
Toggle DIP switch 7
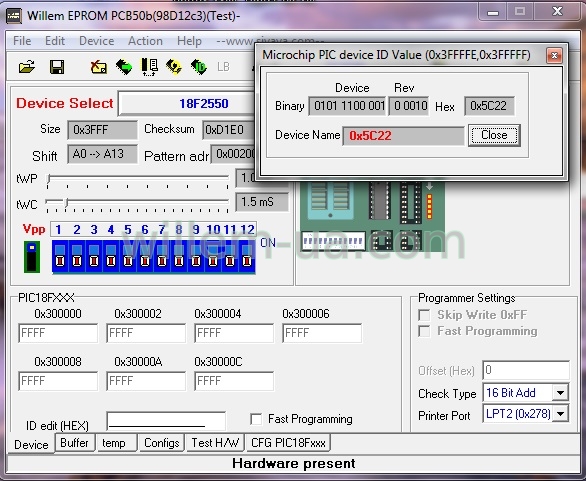[162, 256]
